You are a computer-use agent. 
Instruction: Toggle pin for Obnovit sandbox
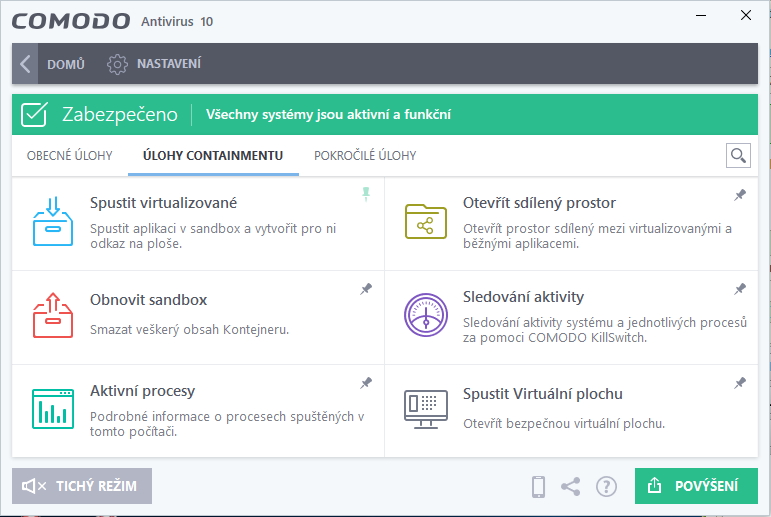pyautogui.click(x=366, y=289)
